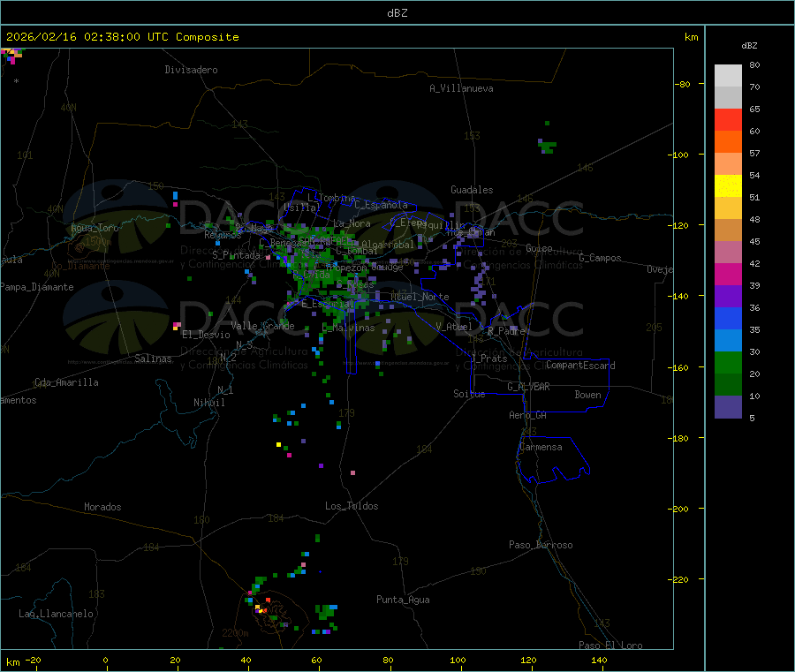Click the 60 dBZ orange legend swatch
Screen dimensions: 795x672
[x=728, y=142]
